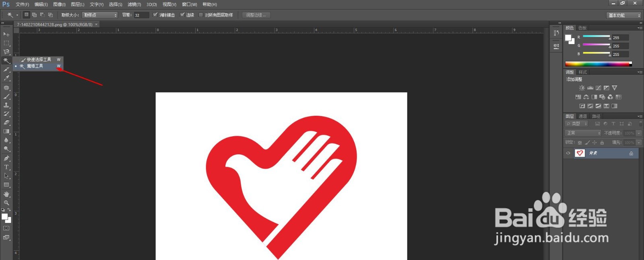The image size is (644, 260).
Task: Open 滤镜(T) menu
Action: [134, 4]
